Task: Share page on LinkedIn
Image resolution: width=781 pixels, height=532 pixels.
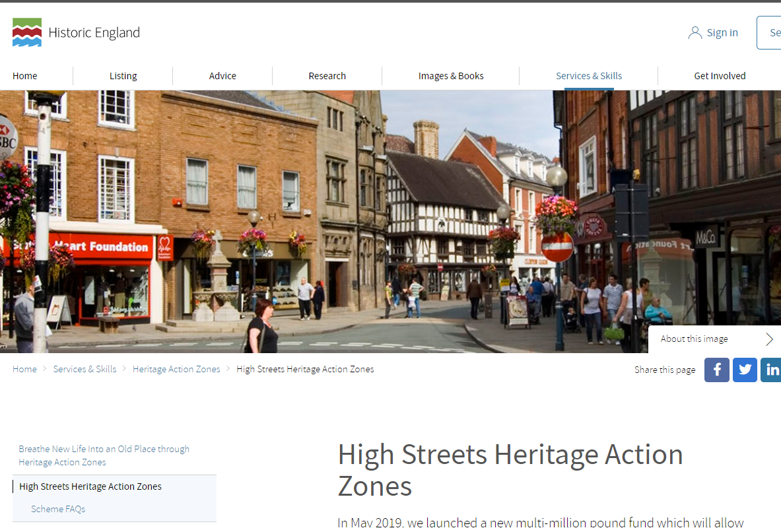Action: click(771, 370)
